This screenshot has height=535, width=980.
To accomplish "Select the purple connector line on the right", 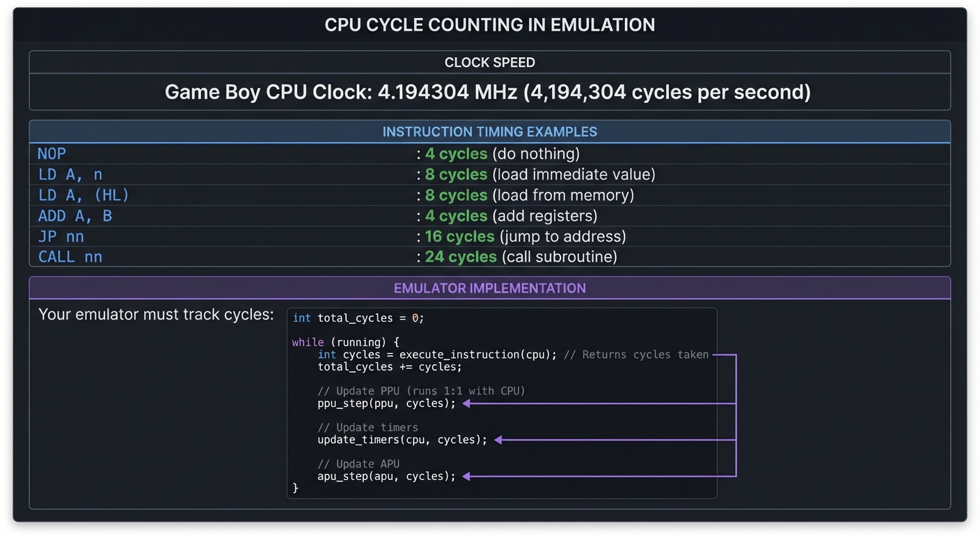I will (x=736, y=415).
